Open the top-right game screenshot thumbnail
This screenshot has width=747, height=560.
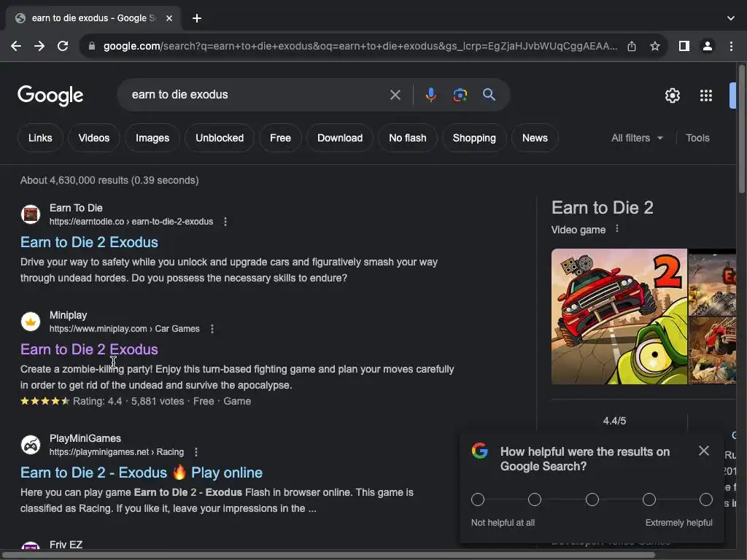713,282
